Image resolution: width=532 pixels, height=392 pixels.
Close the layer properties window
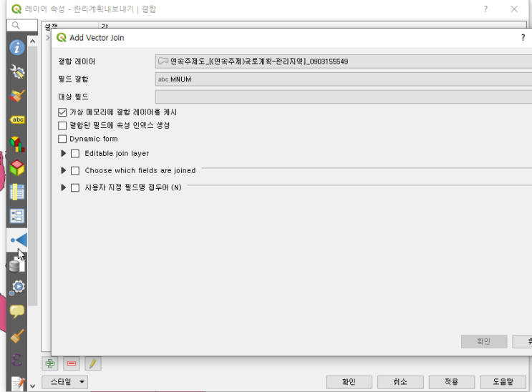click(514, 9)
